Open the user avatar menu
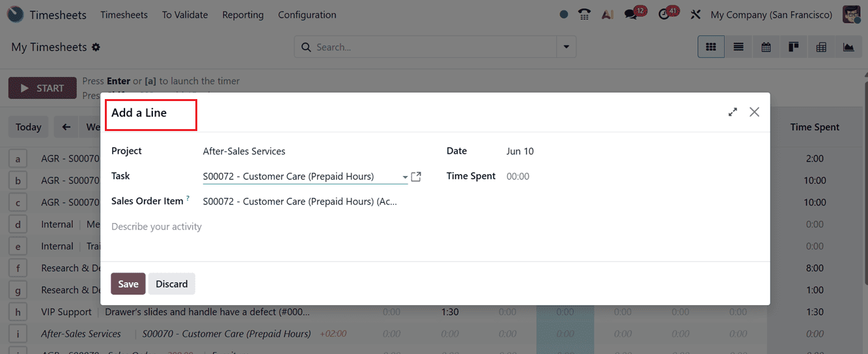Screen dimensions: 868x354 (851, 14)
